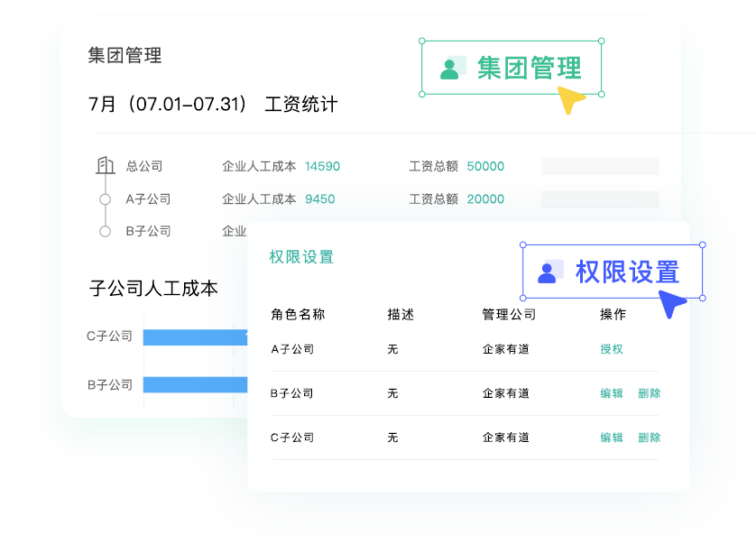Image resolution: width=756 pixels, height=553 pixels.
Task: Click the building icon beside 总公司
Action: pyautogui.click(x=106, y=166)
